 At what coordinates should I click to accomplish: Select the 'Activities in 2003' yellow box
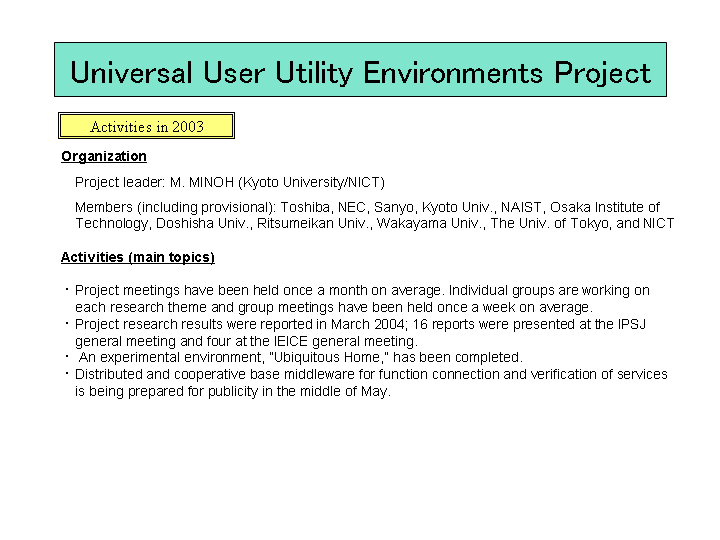(146, 125)
